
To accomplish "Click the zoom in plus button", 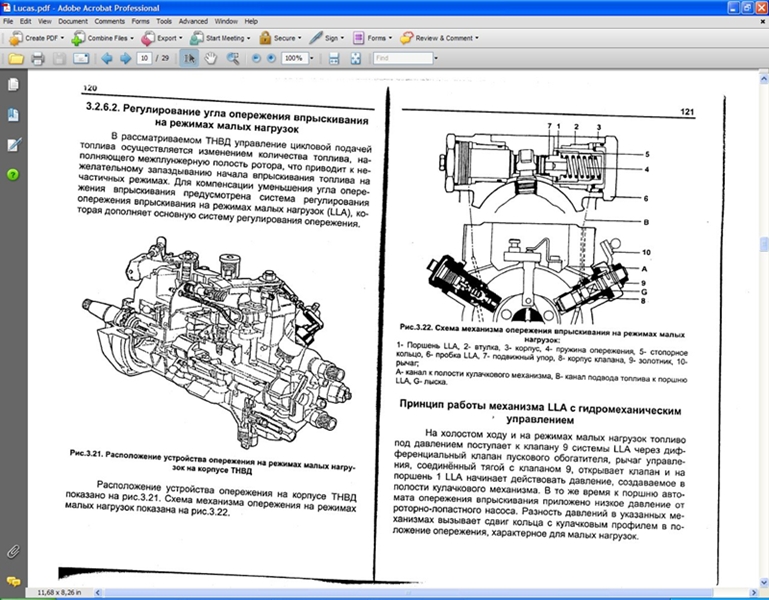I will [272, 59].
